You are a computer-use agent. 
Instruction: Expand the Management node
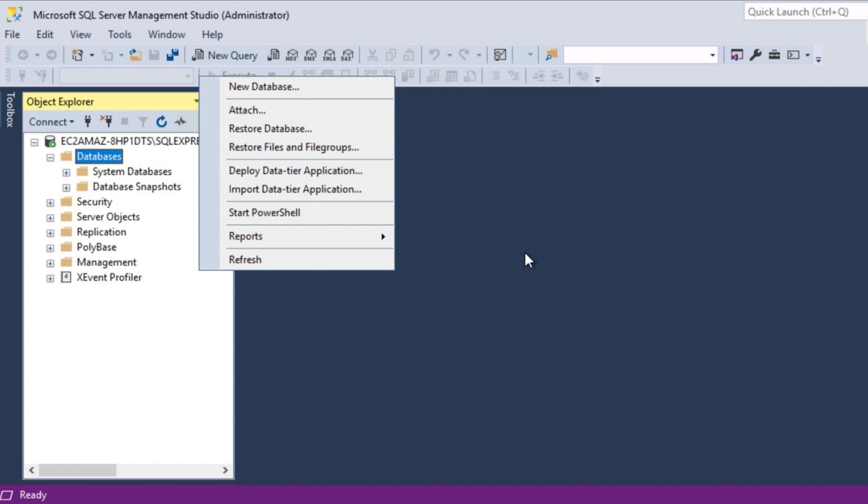(x=50, y=262)
